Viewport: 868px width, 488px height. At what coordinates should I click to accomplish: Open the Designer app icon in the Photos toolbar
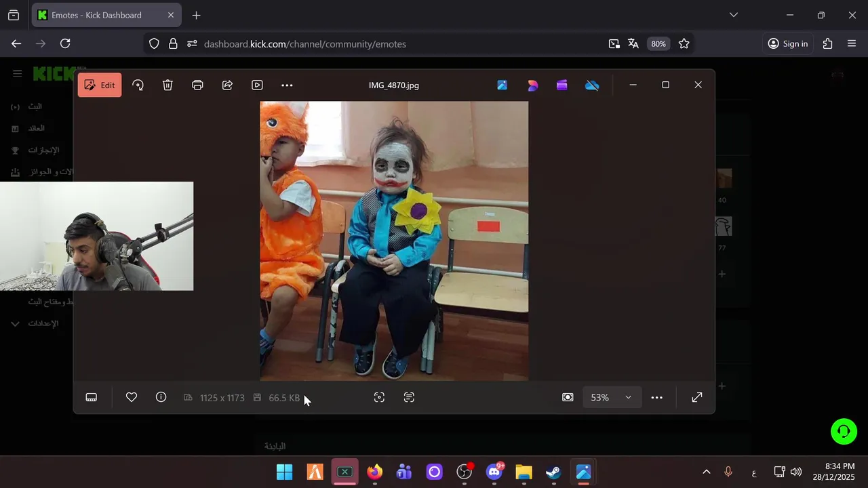coord(532,85)
